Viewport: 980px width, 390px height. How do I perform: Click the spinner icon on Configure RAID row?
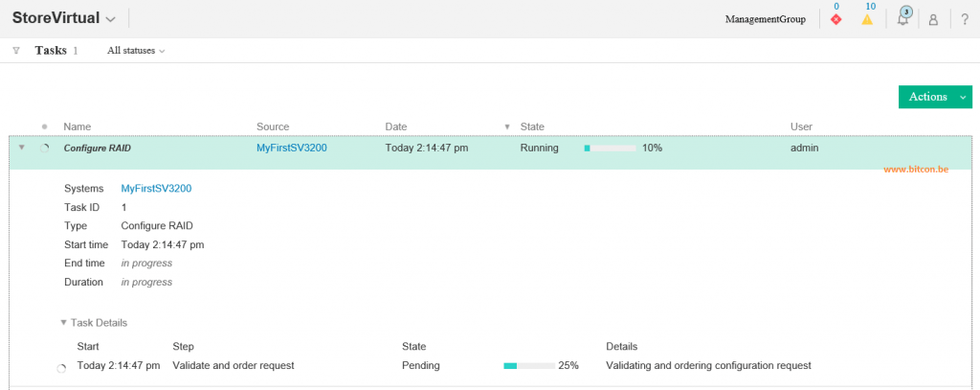tap(44, 149)
